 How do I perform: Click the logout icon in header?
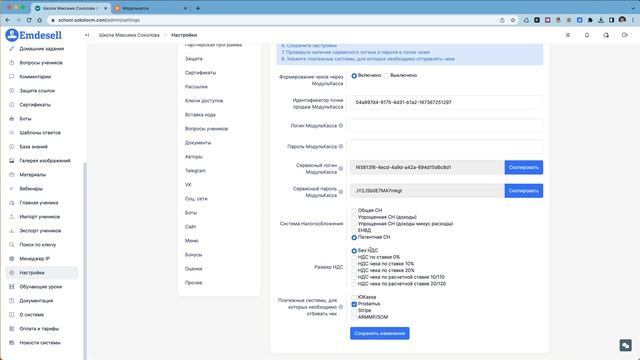click(x=624, y=35)
